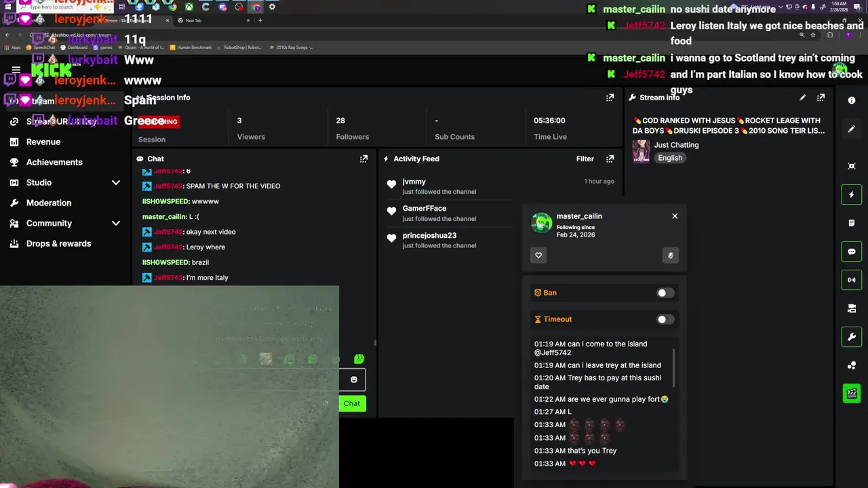Click the three-dots cluster icon in right sidebar

click(852, 365)
